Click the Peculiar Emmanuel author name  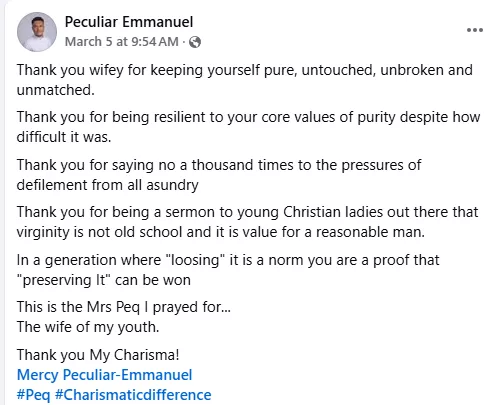coord(129,22)
